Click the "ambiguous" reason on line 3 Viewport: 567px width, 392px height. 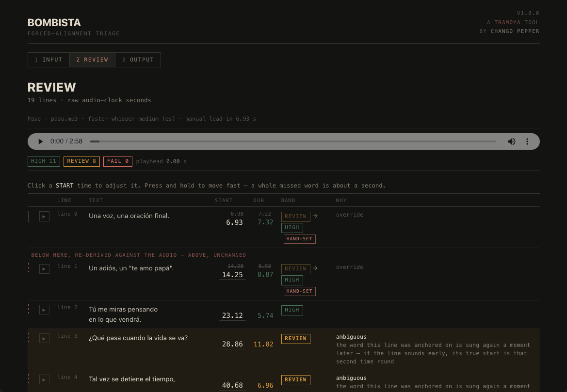point(351,337)
